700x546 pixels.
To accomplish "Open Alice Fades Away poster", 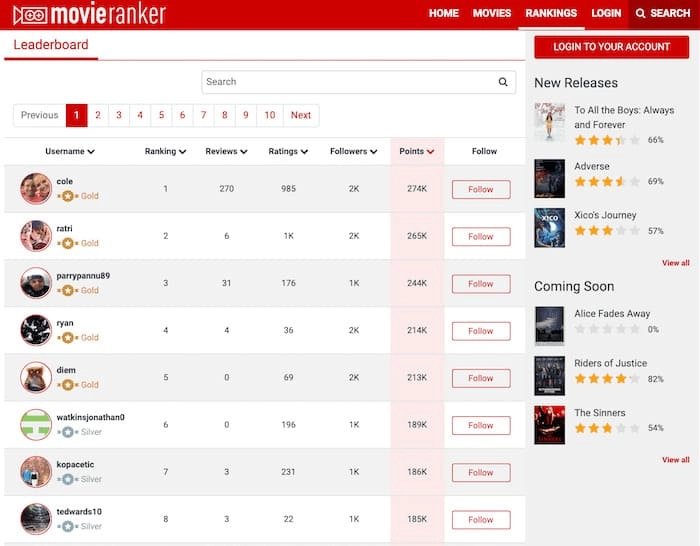I will (550, 326).
